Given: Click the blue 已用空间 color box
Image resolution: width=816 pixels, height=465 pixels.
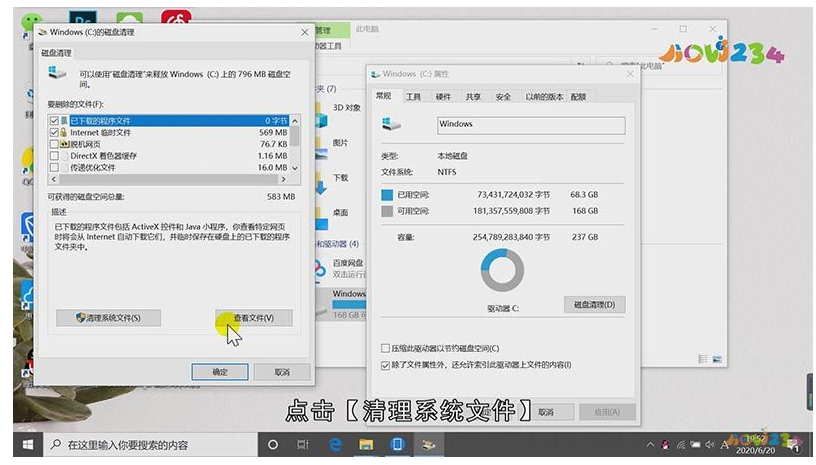Looking at the screenshot, I should tap(387, 195).
